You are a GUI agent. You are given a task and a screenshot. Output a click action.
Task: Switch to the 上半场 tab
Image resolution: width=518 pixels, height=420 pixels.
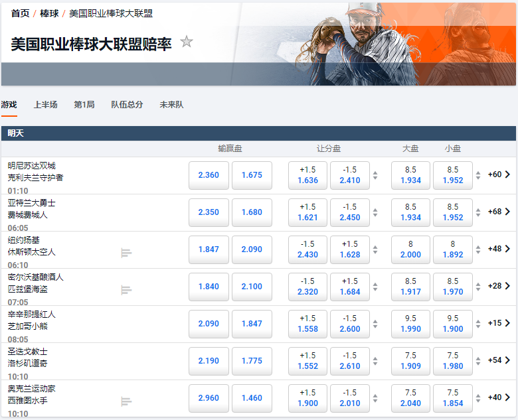pyautogui.click(x=46, y=105)
